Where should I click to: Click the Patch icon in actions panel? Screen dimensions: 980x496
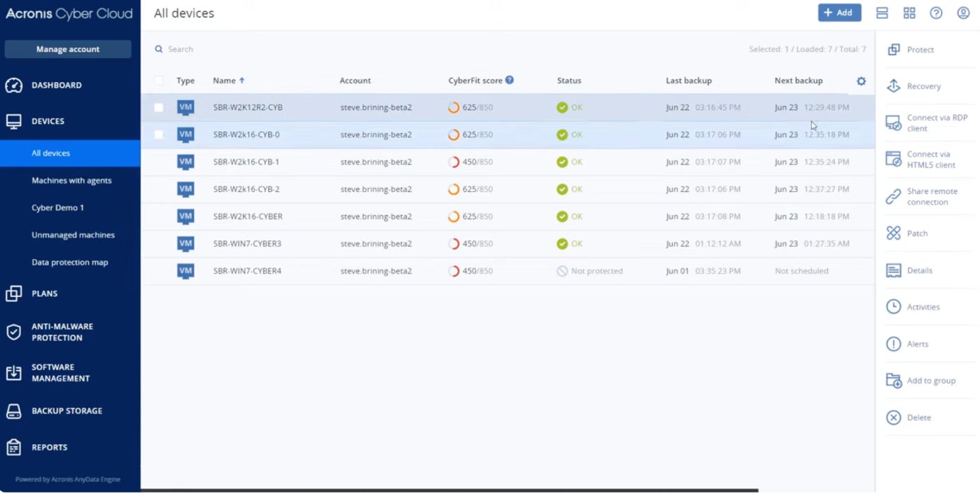[894, 233]
